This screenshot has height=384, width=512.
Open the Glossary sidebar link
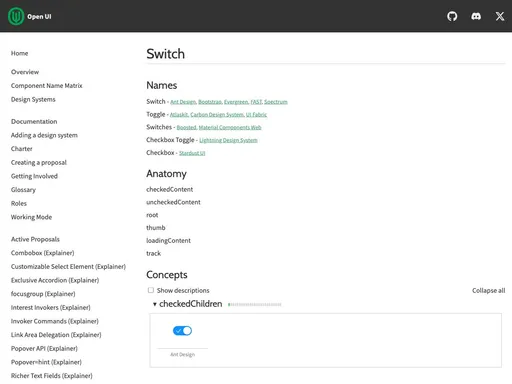23,190
